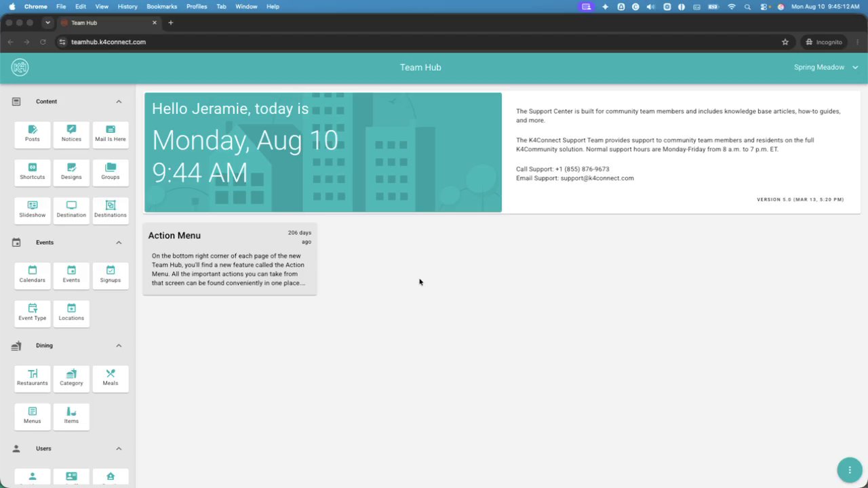
Task: Open the Category tile under Dining
Action: (71, 378)
